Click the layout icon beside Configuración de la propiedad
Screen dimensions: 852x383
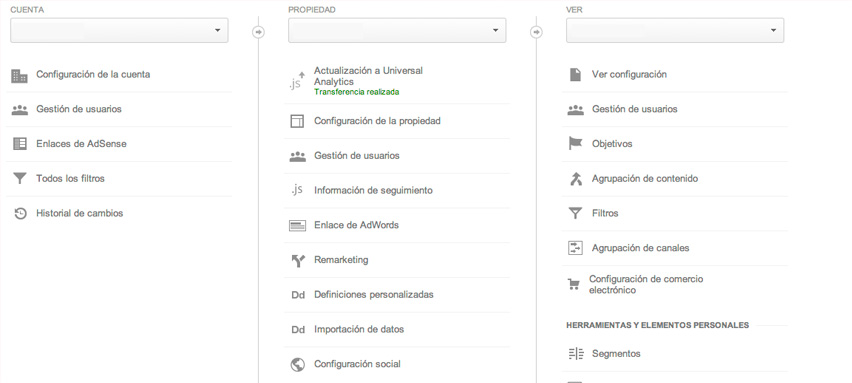pyautogui.click(x=297, y=121)
